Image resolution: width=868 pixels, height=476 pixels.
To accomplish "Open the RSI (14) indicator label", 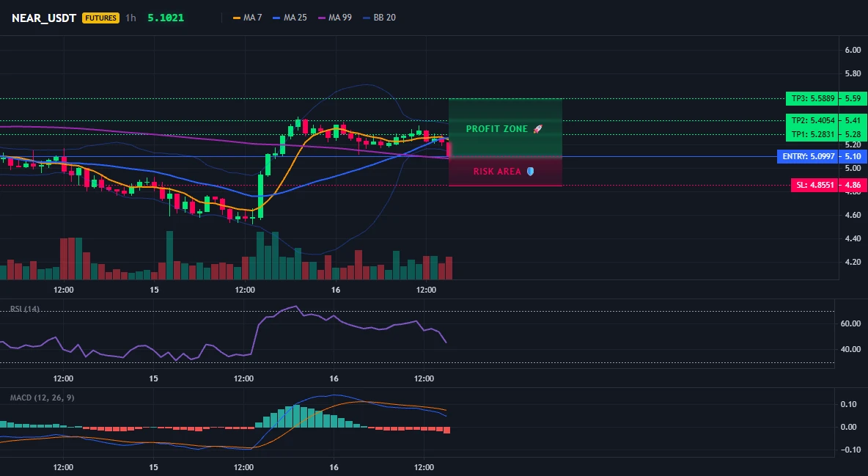I will tap(25, 309).
